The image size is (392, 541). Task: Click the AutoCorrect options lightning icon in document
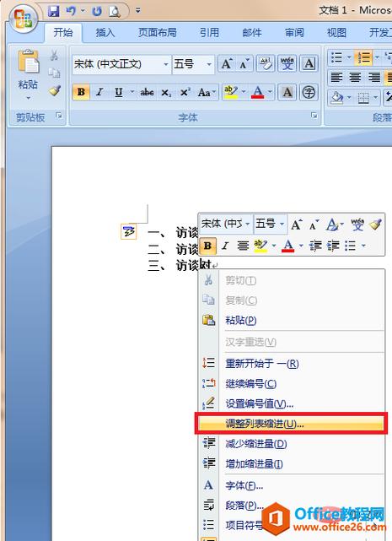(129, 231)
